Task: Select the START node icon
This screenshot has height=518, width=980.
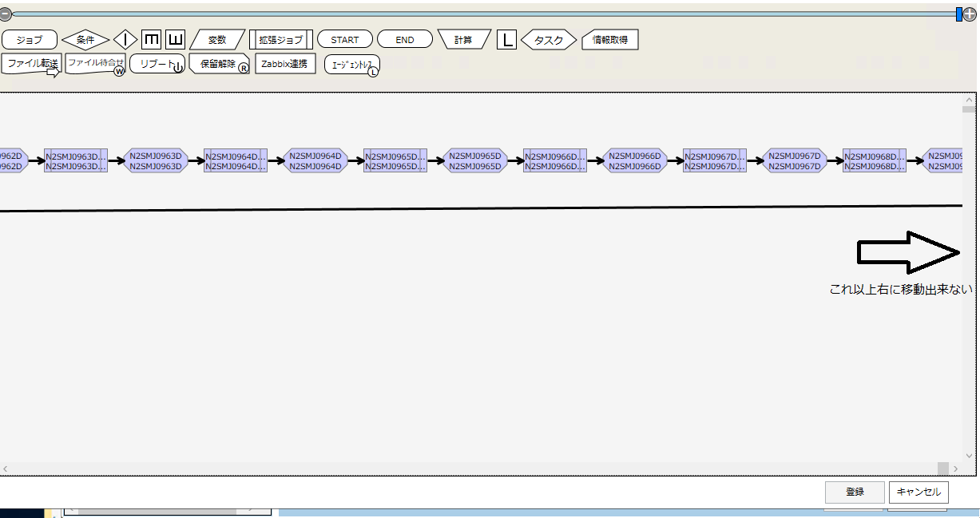Action: (x=344, y=40)
